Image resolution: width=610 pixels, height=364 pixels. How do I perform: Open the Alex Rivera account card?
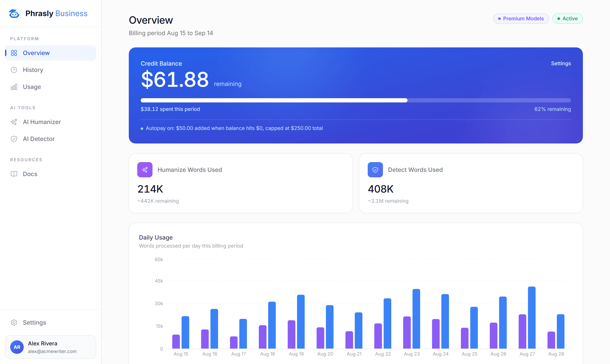[x=51, y=347]
